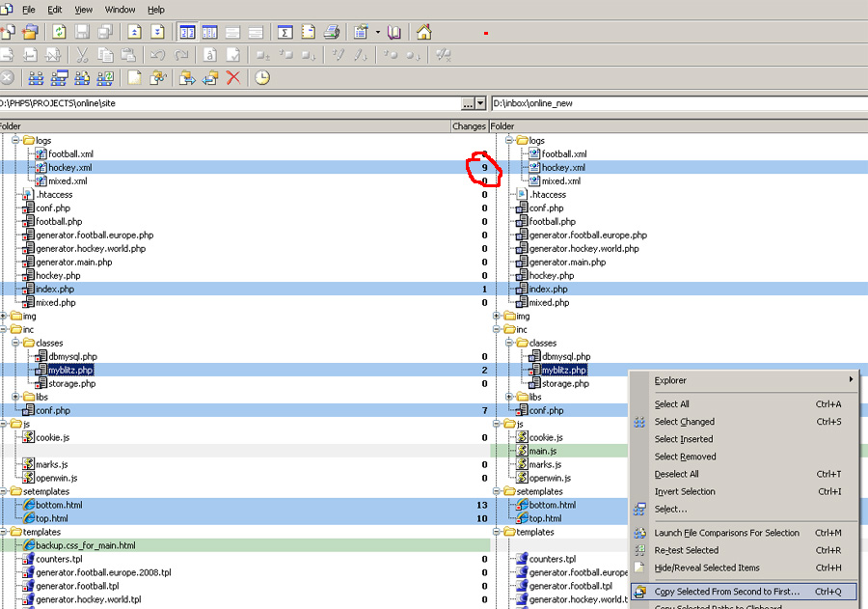The image size is (868, 609).
Task: Select hockey.xml in the left pane
Action: click(70, 168)
